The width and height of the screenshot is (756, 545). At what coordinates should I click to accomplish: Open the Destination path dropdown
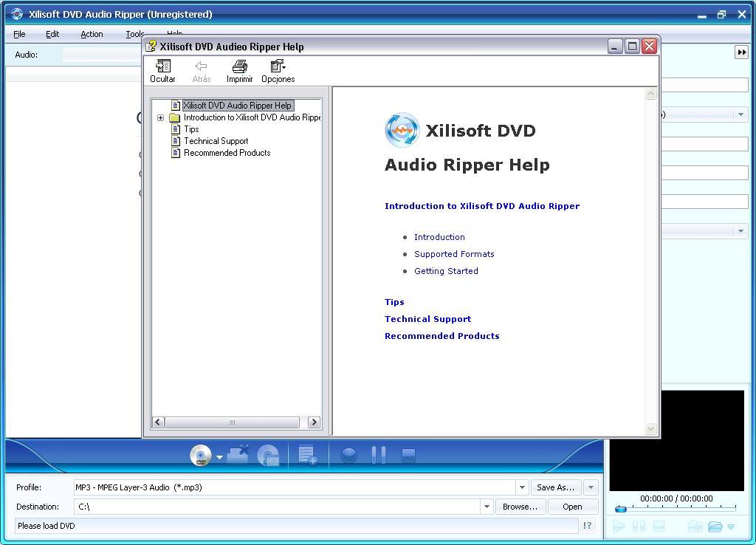coord(487,507)
